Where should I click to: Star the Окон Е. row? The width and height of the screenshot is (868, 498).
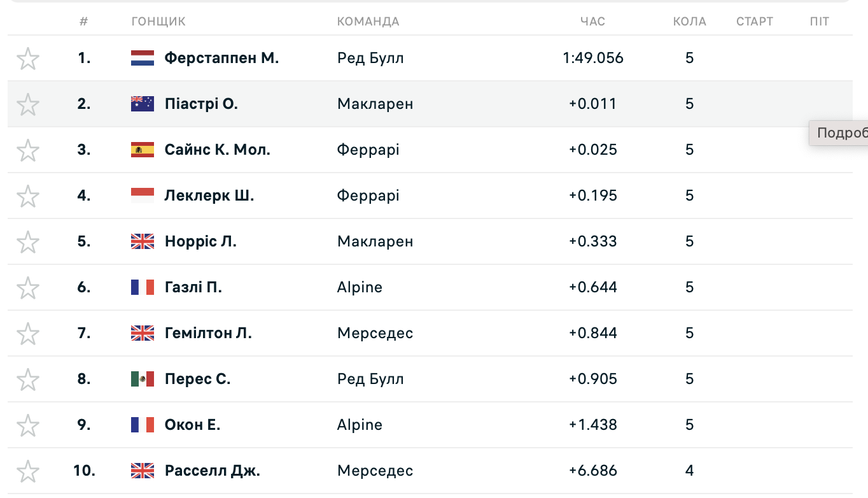point(28,425)
